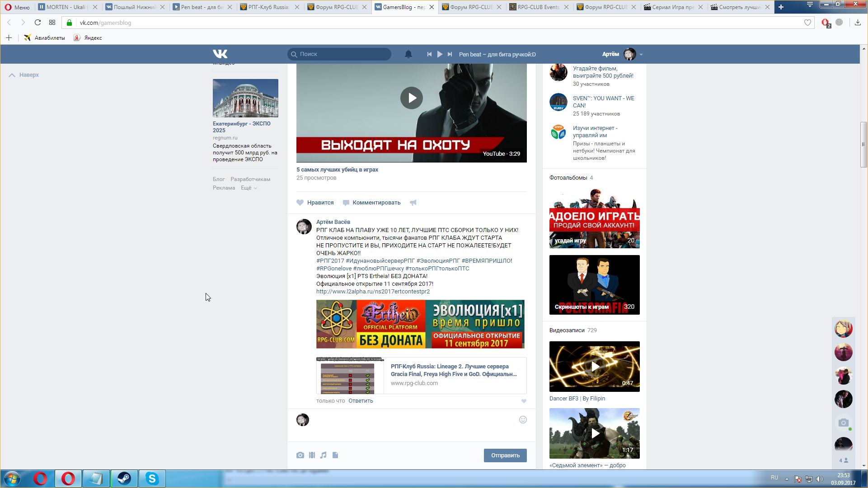Switch to MORTEN Ukali browser tab

68,7
